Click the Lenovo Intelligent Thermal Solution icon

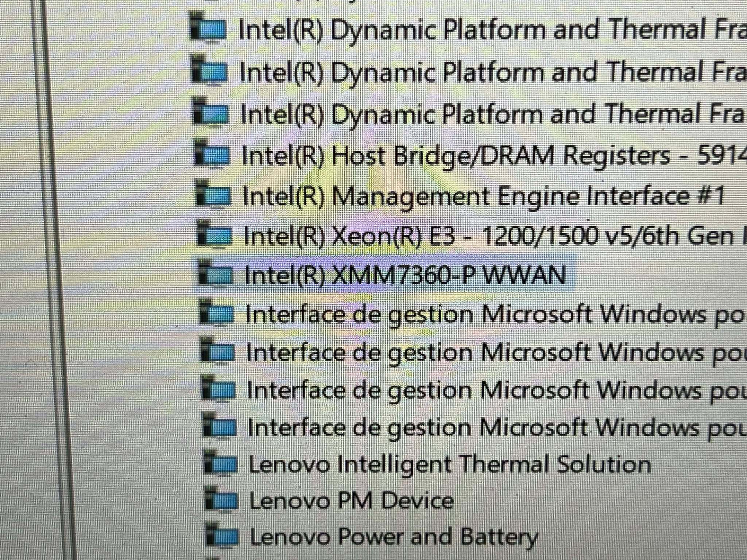pos(220,463)
